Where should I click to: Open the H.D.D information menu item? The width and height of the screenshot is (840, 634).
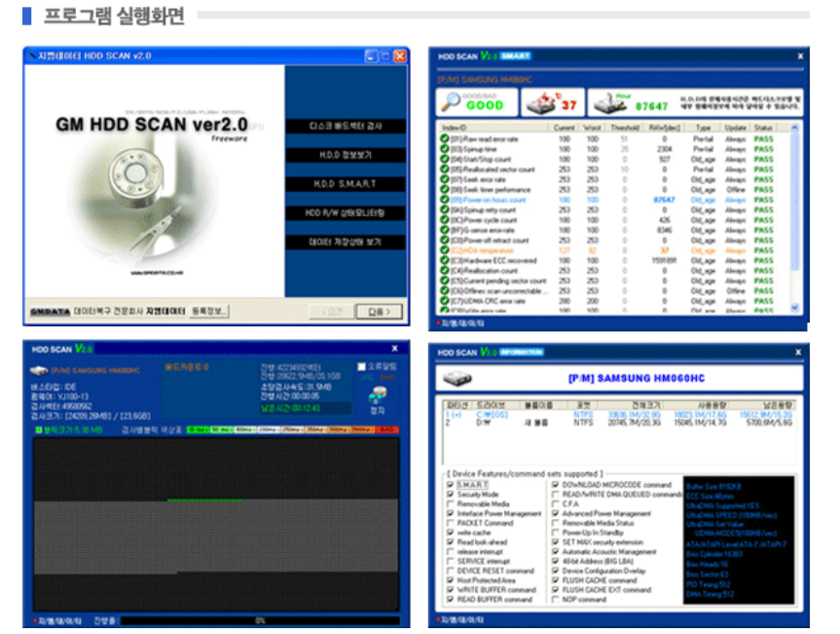point(346,155)
